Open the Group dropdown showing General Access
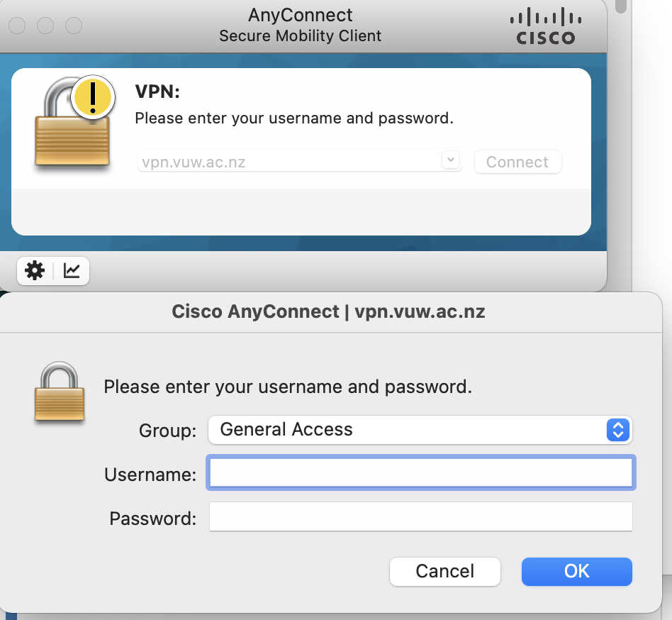The height and width of the screenshot is (620, 672). pyautogui.click(x=420, y=429)
